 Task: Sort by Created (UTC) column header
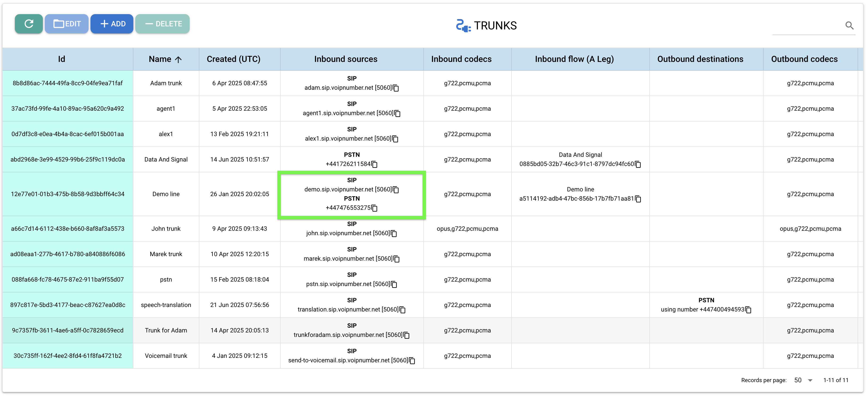[x=233, y=59]
